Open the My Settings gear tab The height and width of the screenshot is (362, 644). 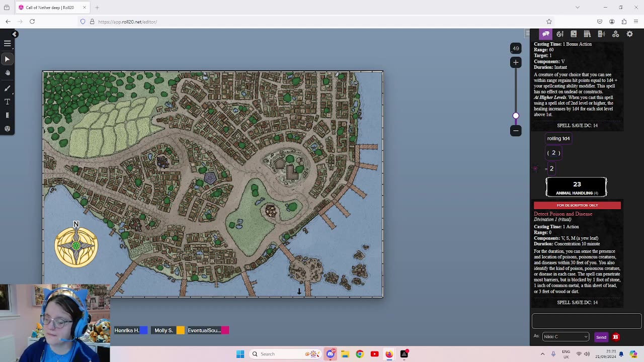[629, 34]
